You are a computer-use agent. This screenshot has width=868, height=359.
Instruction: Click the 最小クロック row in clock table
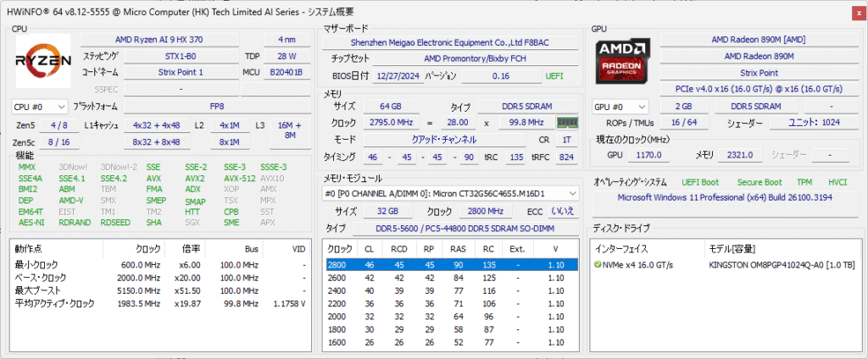[x=159, y=264]
